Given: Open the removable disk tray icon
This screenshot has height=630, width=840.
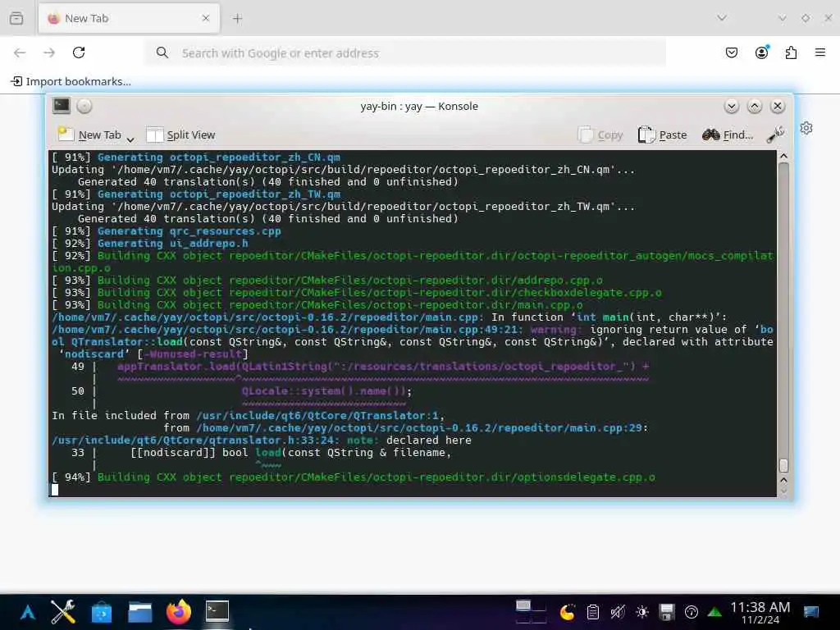Looking at the screenshot, I should pos(667,612).
